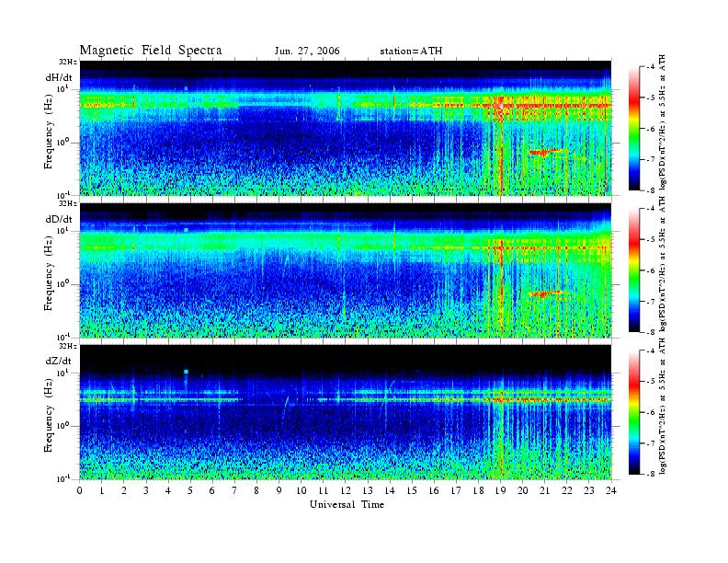Click the log(PSD) label beside dH/dt color bar
This screenshot has width=728, height=563.
pyautogui.click(x=663, y=122)
